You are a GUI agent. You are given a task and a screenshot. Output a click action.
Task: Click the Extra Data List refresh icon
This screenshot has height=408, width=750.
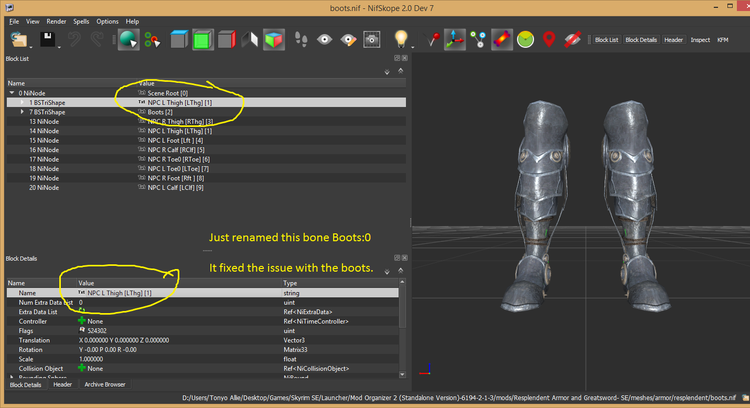point(82,311)
